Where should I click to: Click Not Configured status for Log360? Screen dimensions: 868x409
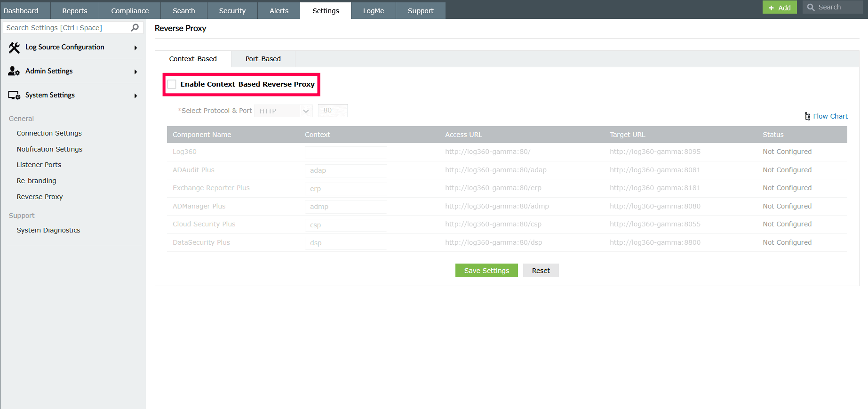[787, 152]
